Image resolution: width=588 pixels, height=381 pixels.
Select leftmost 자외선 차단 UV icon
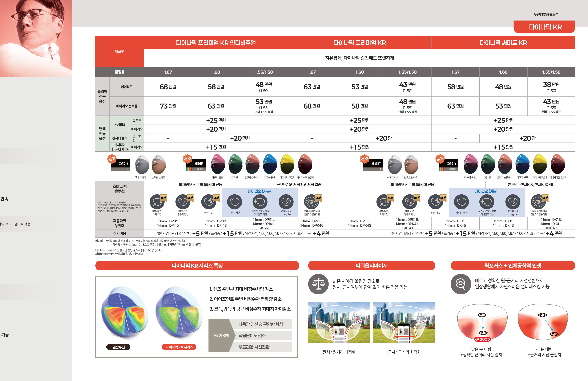pyautogui.click(x=234, y=202)
